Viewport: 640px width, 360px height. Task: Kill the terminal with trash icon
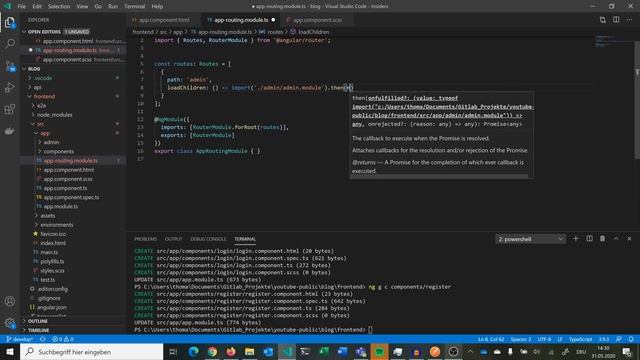602,239
